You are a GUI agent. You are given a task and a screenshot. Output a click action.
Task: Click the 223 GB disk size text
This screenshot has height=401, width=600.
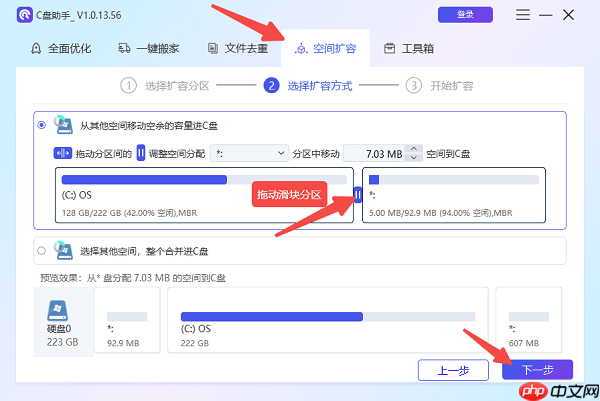[x=62, y=342]
